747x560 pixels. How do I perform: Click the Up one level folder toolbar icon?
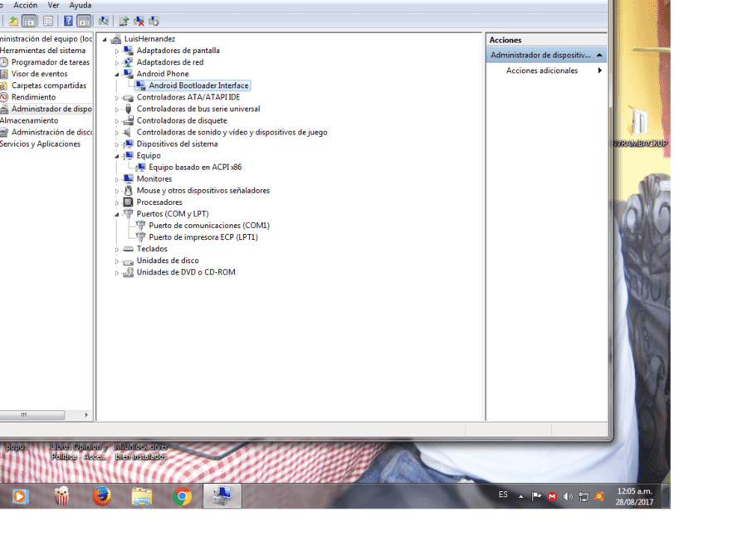13,21
